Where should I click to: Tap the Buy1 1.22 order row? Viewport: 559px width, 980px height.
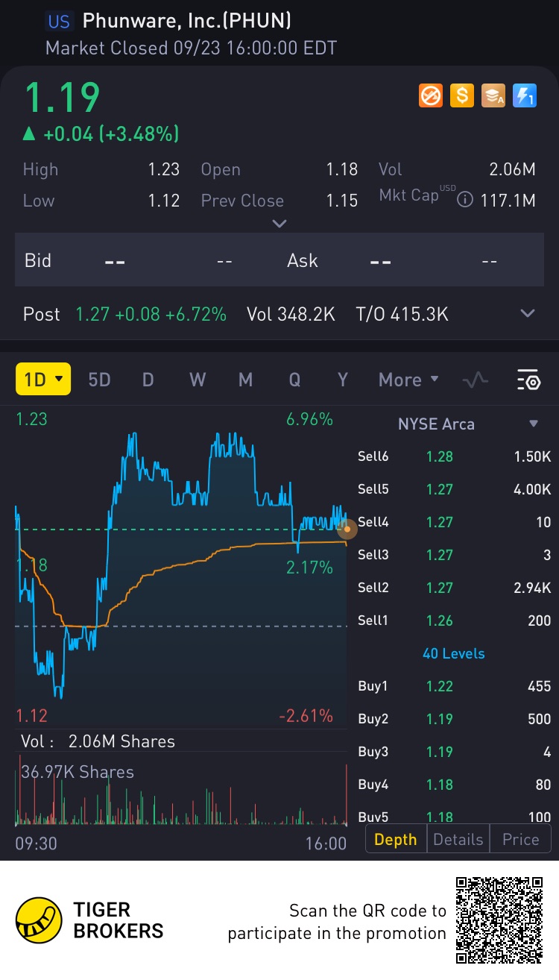(455, 686)
